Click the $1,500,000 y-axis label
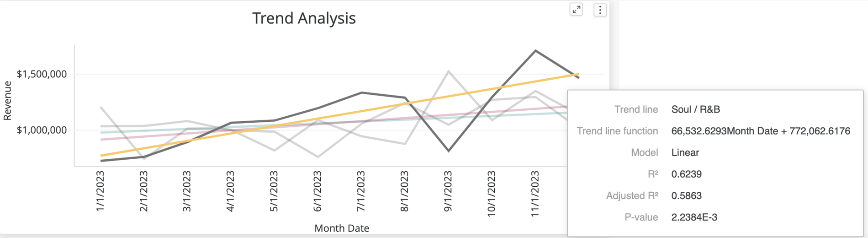This screenshot has width=868, height=238. 42,74
